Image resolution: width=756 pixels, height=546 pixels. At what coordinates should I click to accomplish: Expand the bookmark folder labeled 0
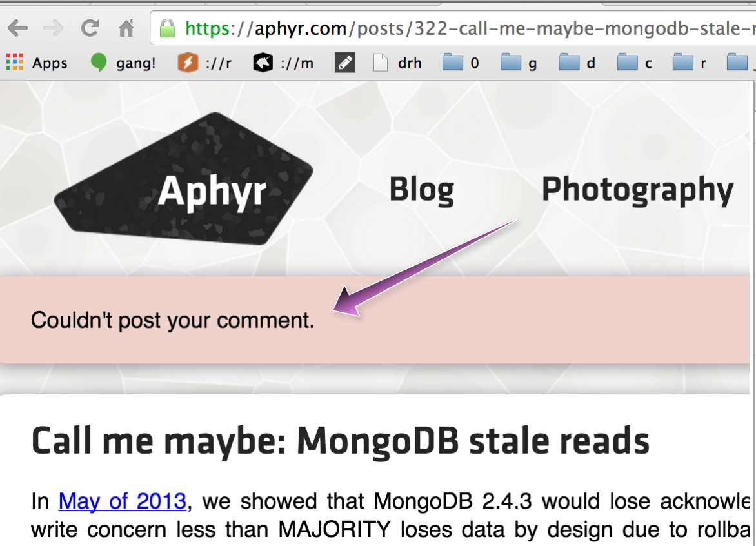tap(461, 63)
